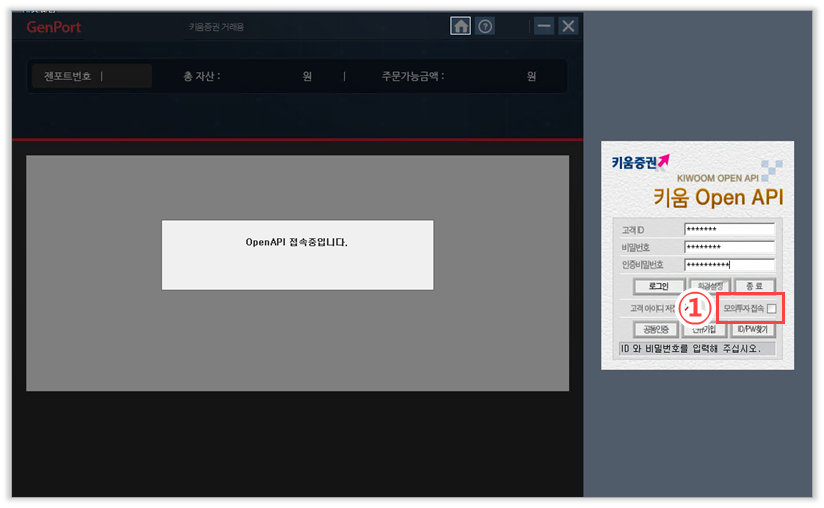Image resolution: width=824 pixels, height=508 pixels.
Task: Click the 고객 ID input field
Action: click(729, 230)
